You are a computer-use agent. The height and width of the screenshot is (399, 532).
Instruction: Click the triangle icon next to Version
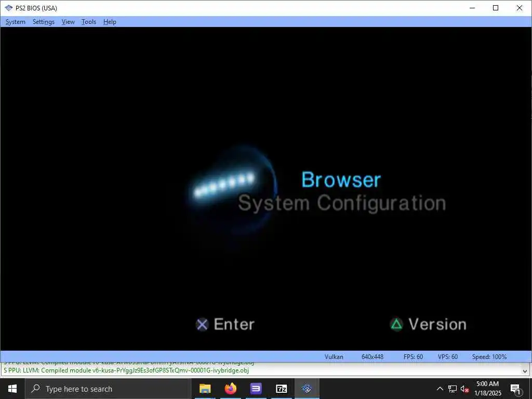[x=396, y=324]
